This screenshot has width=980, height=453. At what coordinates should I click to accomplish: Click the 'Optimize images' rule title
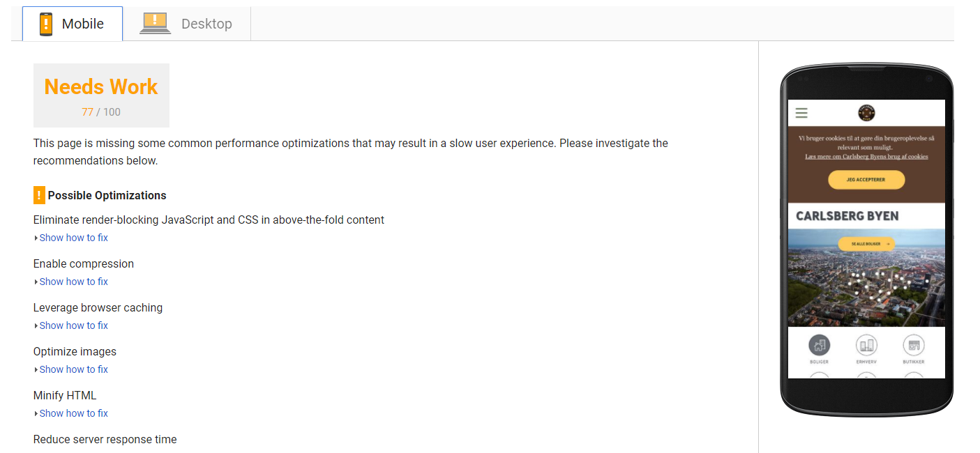75,351
